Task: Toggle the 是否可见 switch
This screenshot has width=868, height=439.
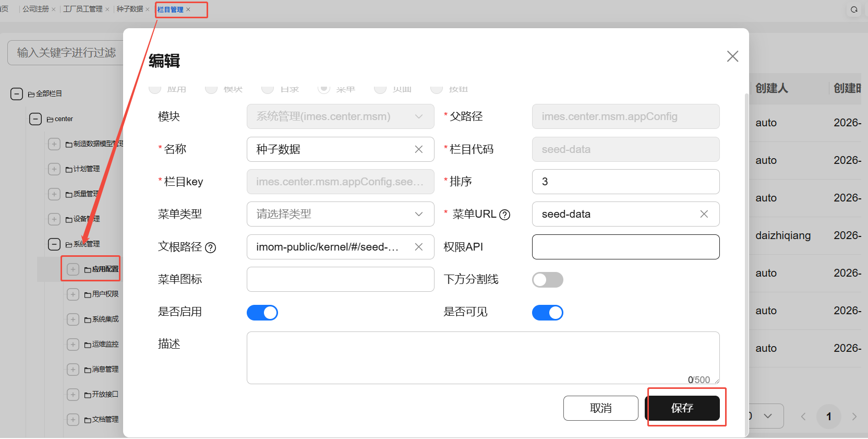Action: click(x=547, y=313)
